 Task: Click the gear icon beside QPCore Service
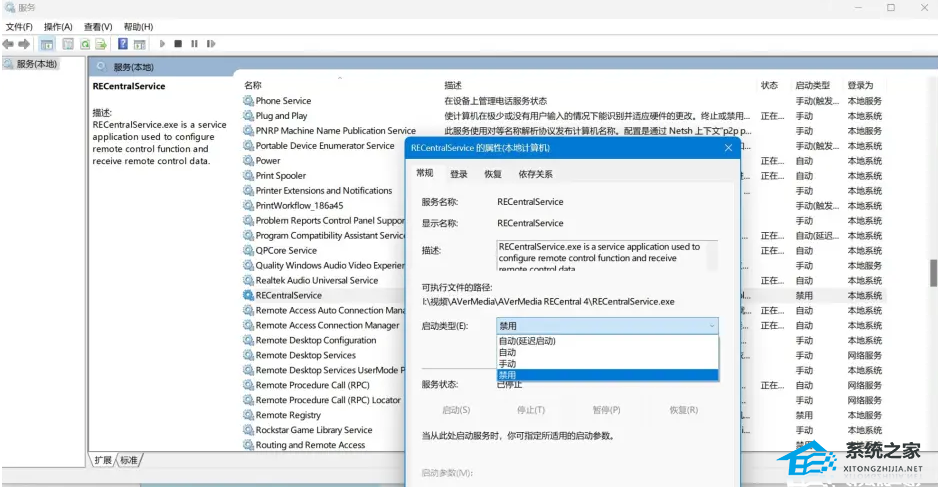[248, 250]
